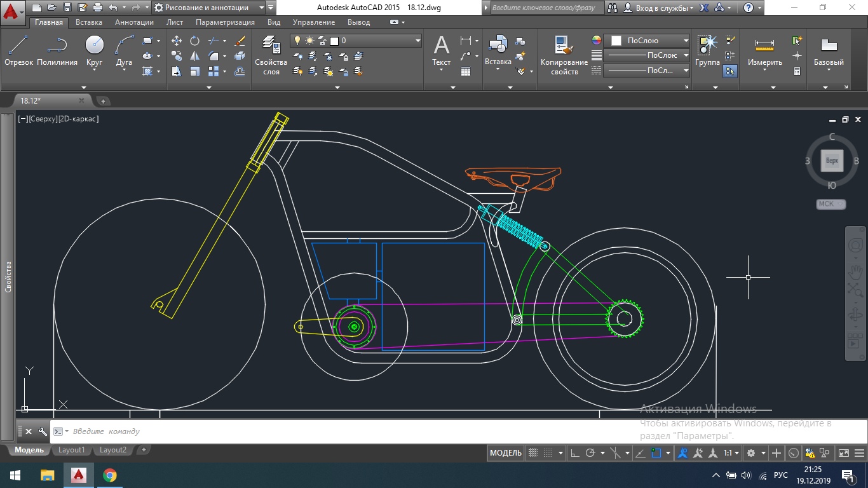The image size is (868, 488).
Task: Toggle the drawing grid display in status bar
Action: [534, 453]
